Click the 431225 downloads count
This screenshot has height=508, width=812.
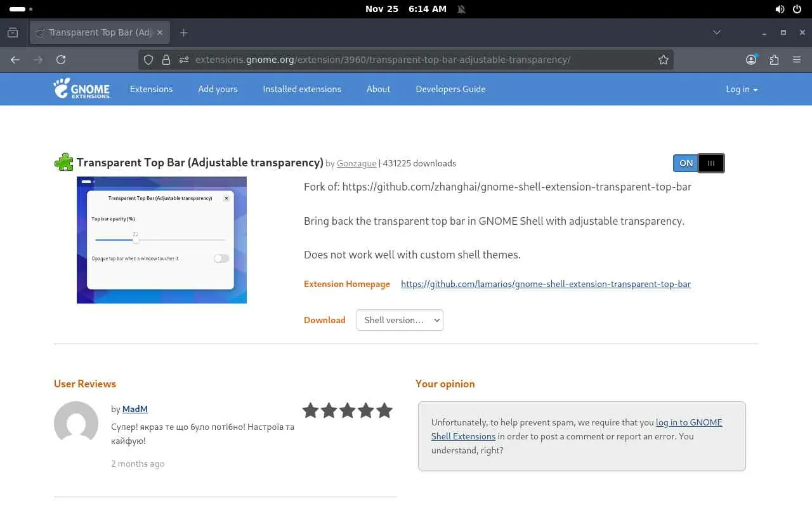(x=419, y=163)
